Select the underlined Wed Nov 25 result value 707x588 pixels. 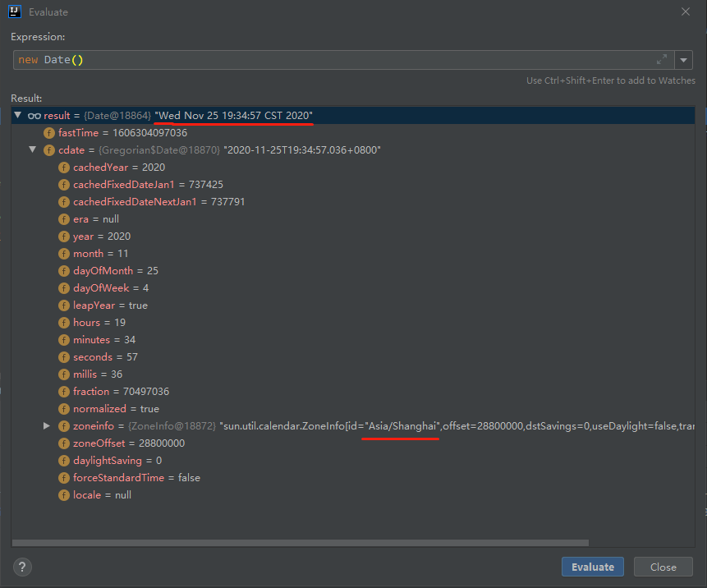(x=232, y=115)
